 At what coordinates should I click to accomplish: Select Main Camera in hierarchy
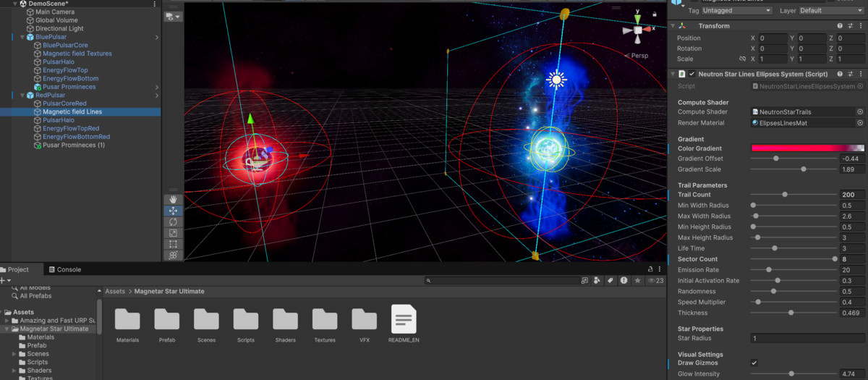coord(54,12)
